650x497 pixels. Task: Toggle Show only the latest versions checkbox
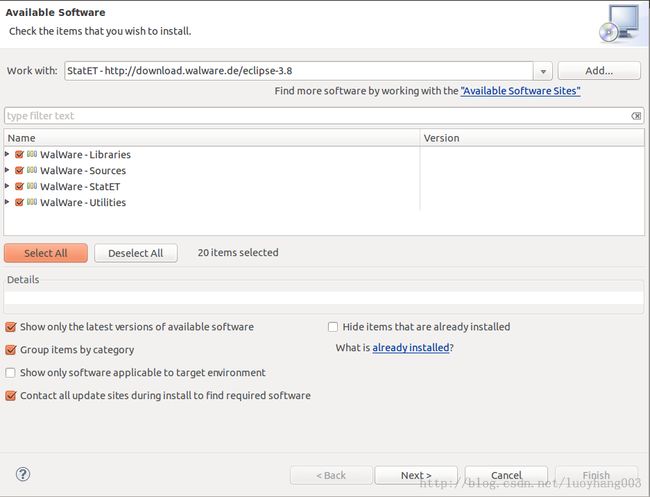[x=10, y=327]
